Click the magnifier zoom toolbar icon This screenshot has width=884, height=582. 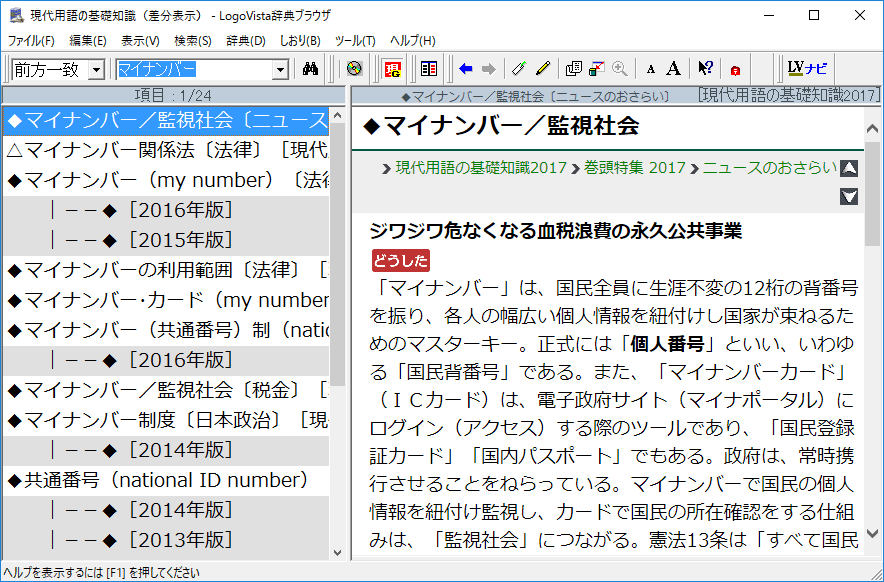click(x=620, y=69)
